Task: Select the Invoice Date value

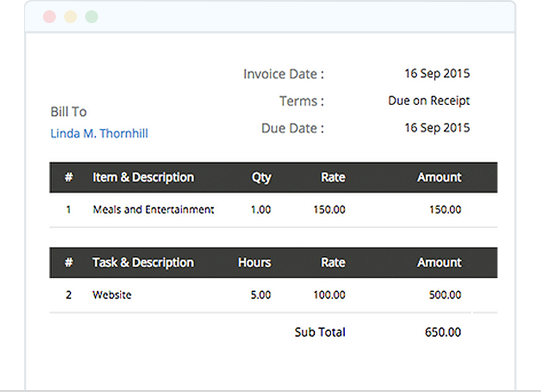Action: [x=437, y=74]
